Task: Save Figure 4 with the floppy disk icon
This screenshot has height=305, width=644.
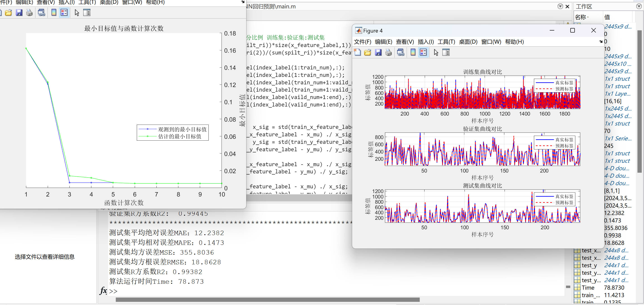Action: point(378,52)
